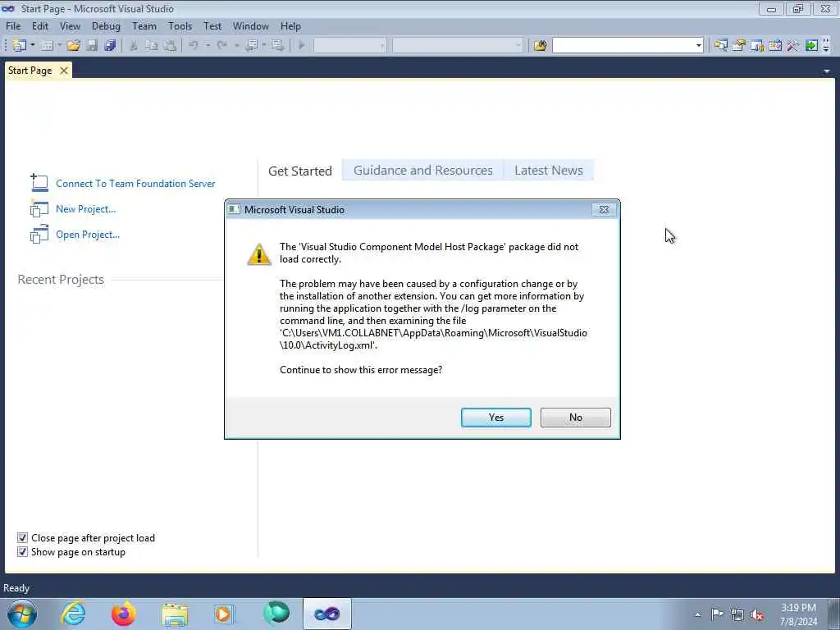Click the Navigate Forward toolbar icon
This screenshot has height=630, width=840.
[277, 46]
